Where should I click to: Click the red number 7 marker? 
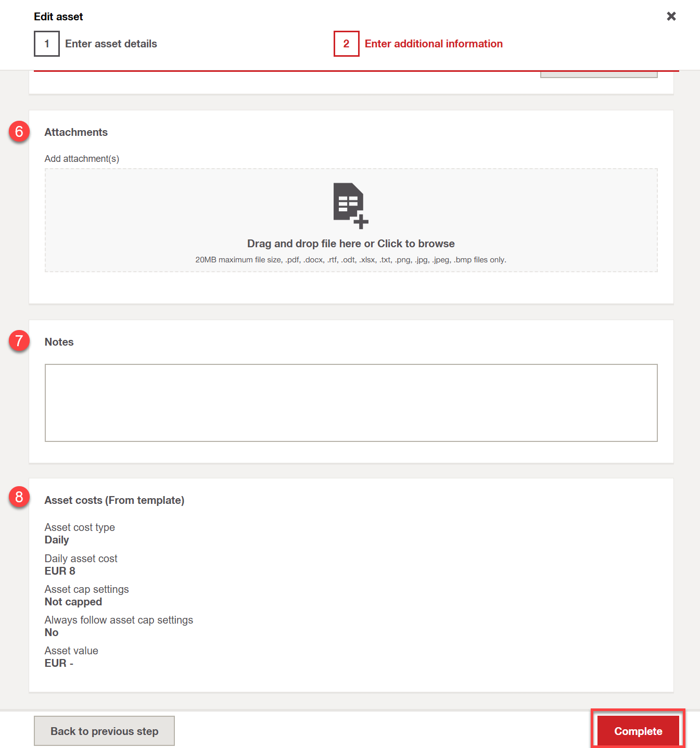19,341
